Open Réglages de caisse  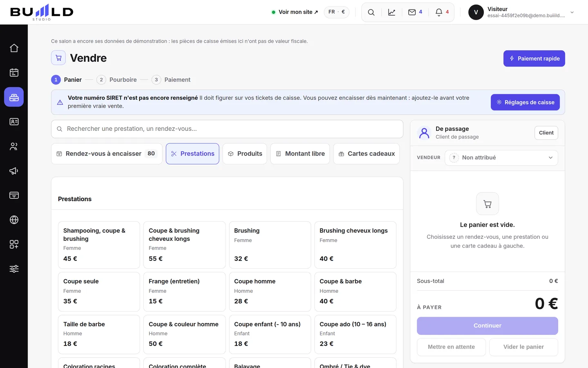(525, 102)
